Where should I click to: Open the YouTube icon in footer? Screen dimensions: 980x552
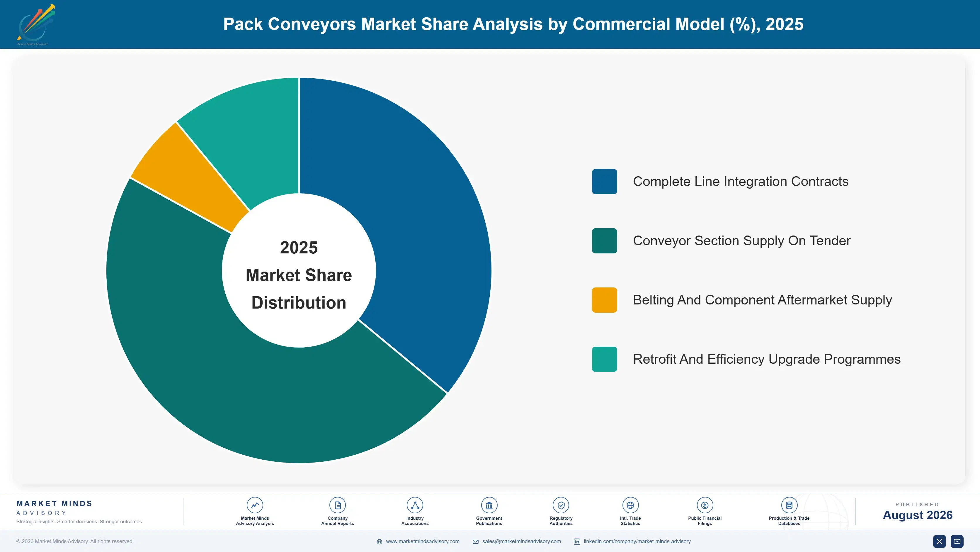coord(957,541)
